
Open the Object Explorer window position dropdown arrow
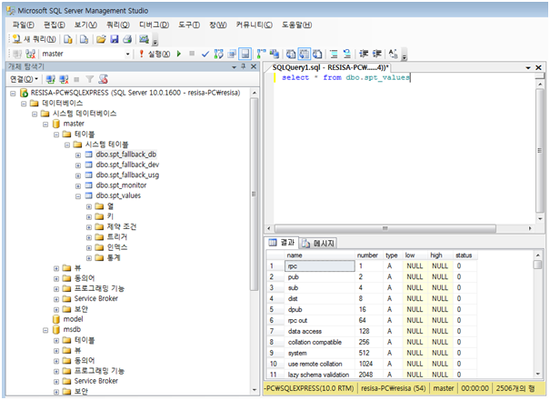tap(234, 67)
